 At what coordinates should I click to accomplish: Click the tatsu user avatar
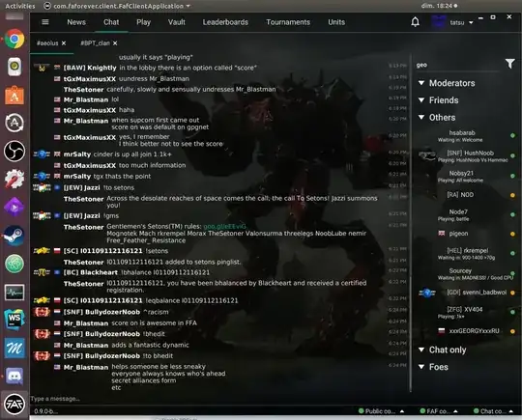[439, 22]
